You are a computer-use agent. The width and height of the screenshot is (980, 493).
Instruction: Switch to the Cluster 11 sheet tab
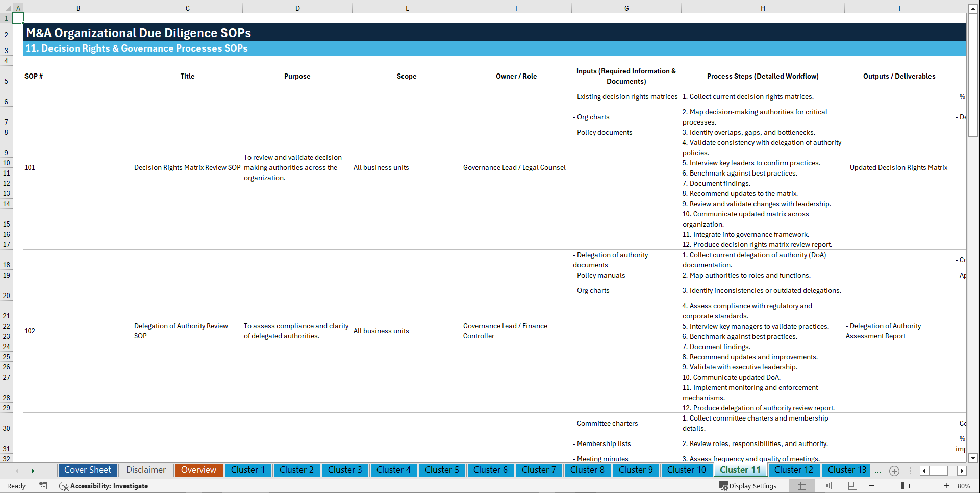point(740,470)
